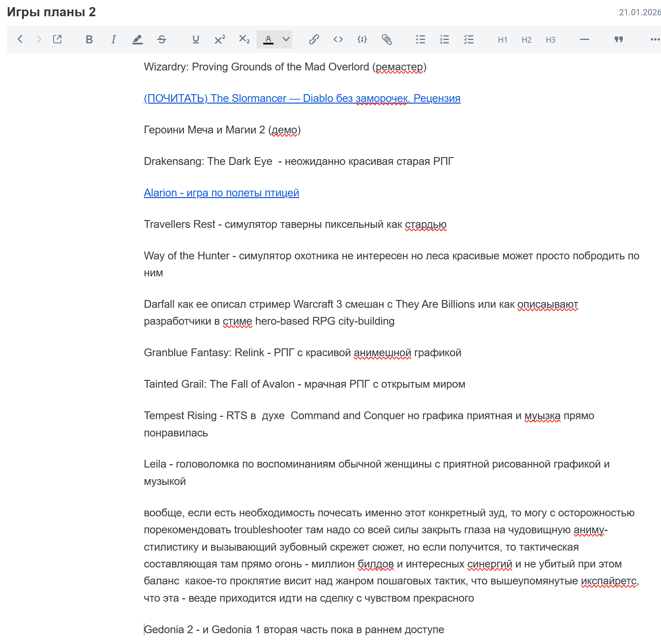Toggle numbered list formatting

[x=445, y=40]
